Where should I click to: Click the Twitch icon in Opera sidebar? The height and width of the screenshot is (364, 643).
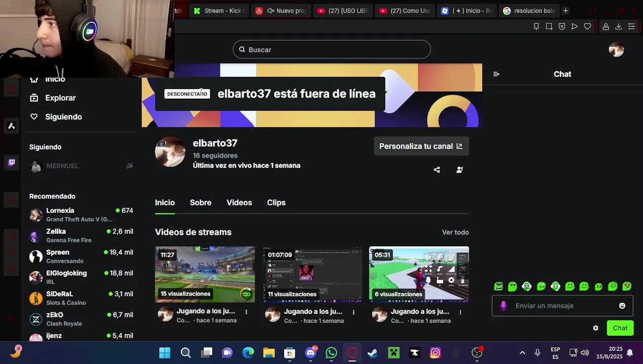coord(12,162)
